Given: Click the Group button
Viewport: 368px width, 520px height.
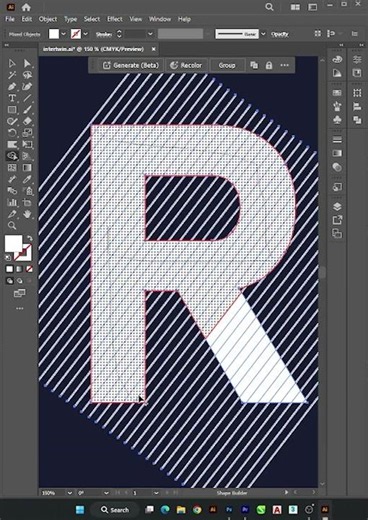Looking at the screenshot, I should click(227, 65).
